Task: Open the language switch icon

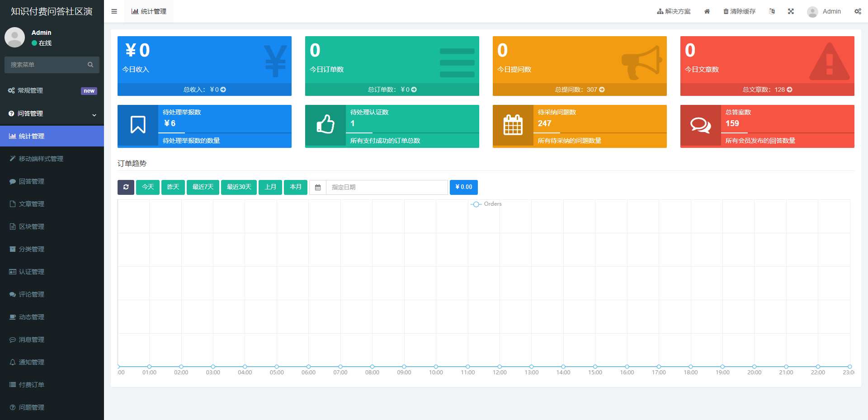Action: point(772,11)
